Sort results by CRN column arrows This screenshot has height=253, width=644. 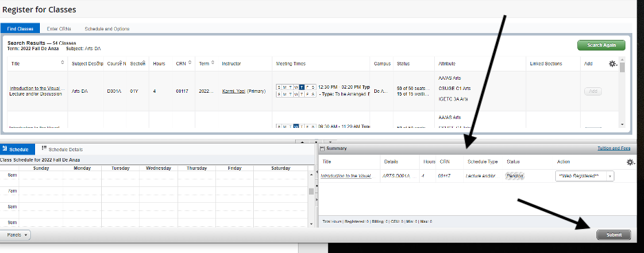(x=190, y=63)
